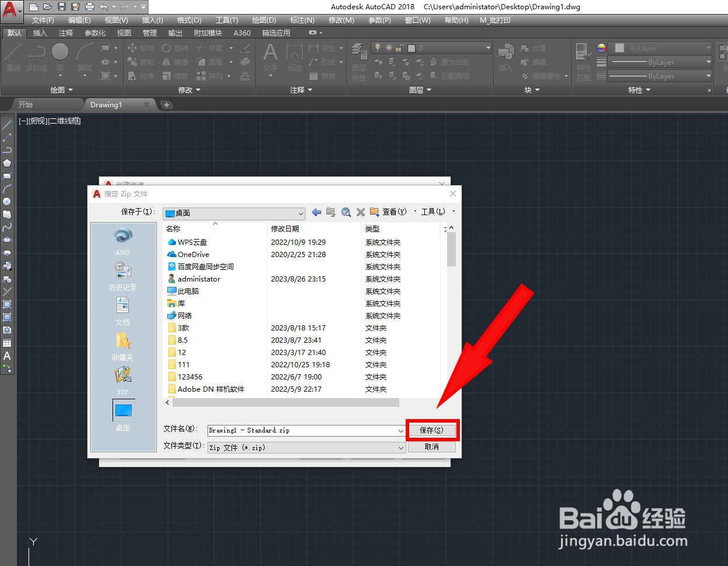The width and height of the screenshot is (728, 566).
Task: Click the Delete X icon in dialog toolbar
Action: click(361, 212)
